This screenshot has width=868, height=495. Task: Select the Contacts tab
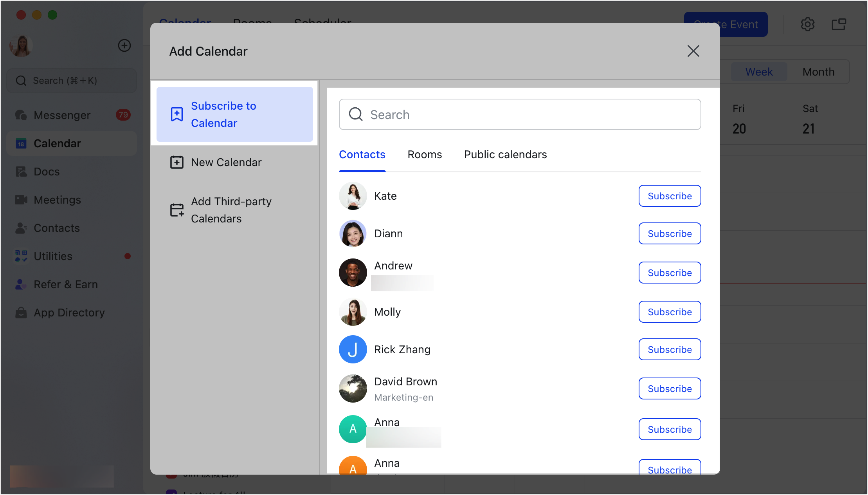[362, 155]
